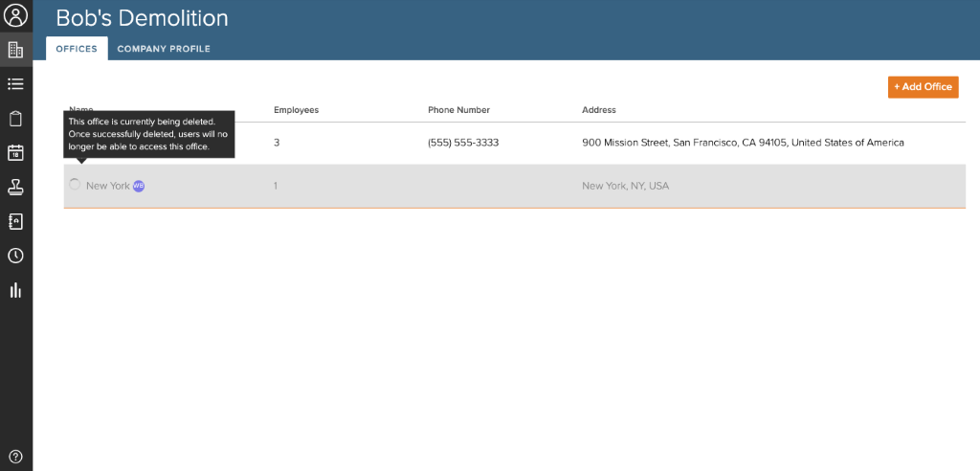This screenshot has height=471, width=980.
Task: Click the Address column header
Action: pyautogui.click(x=599, y=110)
